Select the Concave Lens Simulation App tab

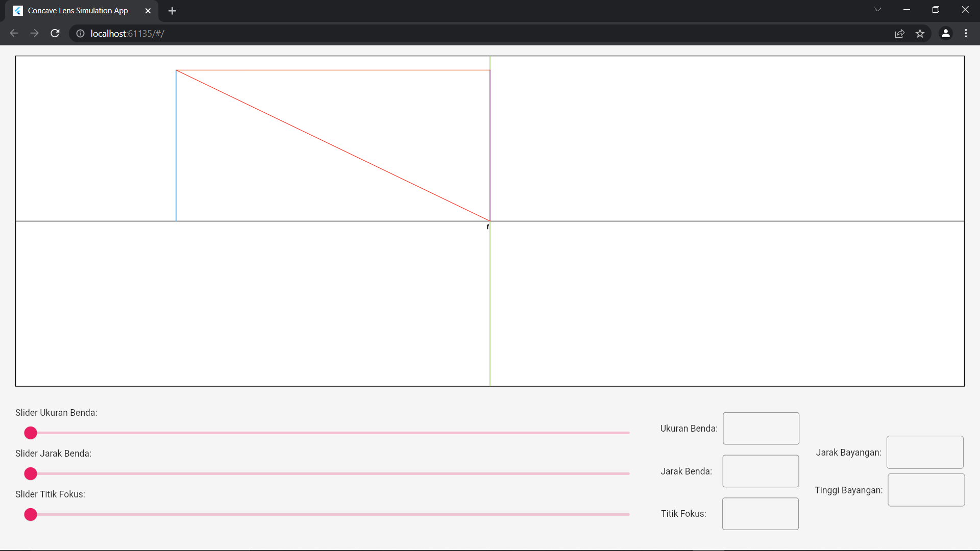point(77,10)
